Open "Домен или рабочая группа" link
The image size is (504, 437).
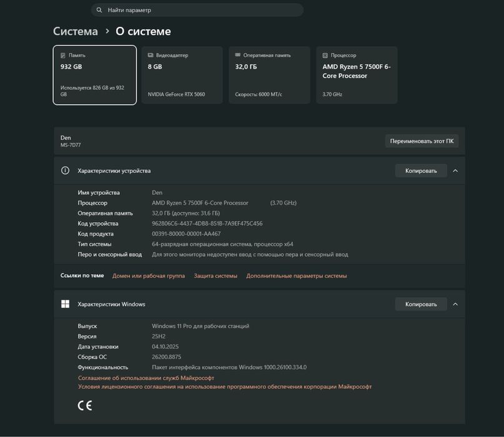click(149, 276)
